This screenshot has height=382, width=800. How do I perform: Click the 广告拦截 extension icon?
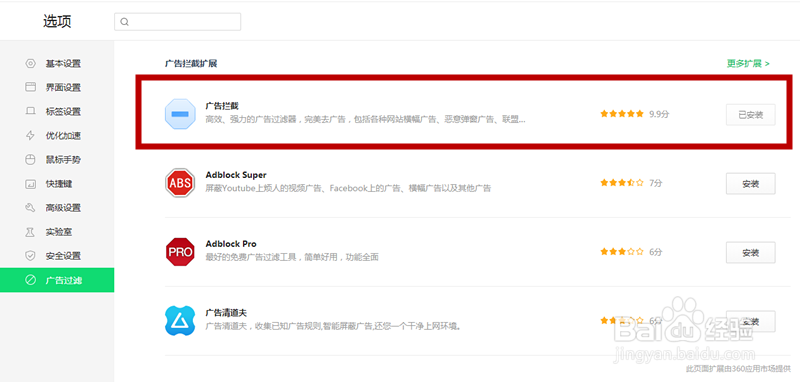click(180, 114)
